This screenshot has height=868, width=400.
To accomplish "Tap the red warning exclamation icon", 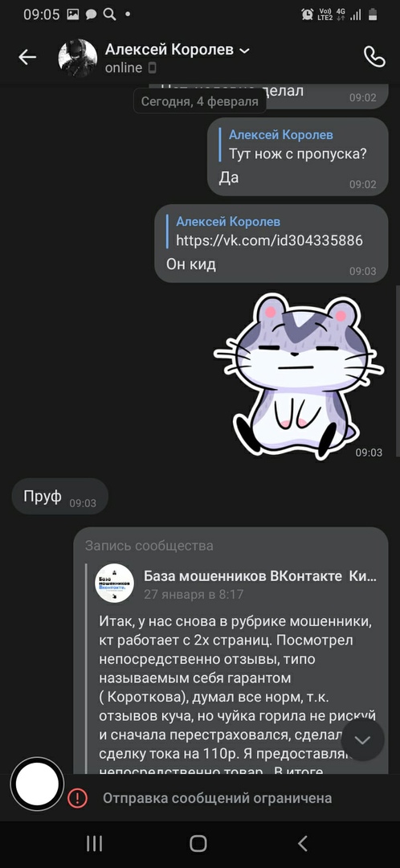I will point(77,798).
